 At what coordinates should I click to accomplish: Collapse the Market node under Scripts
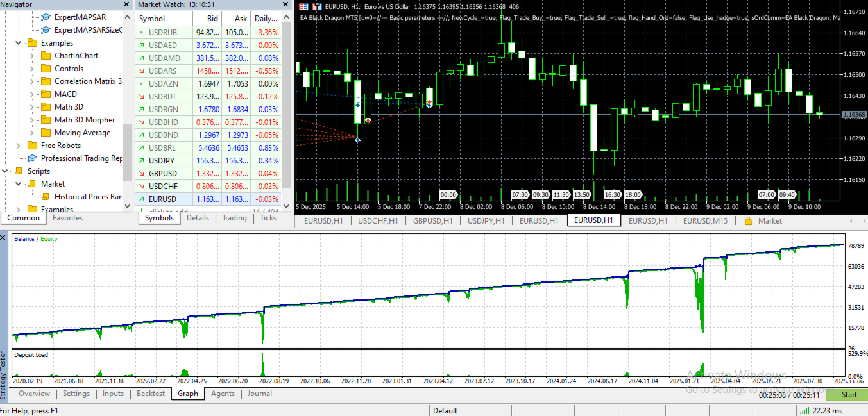[18, 184]
